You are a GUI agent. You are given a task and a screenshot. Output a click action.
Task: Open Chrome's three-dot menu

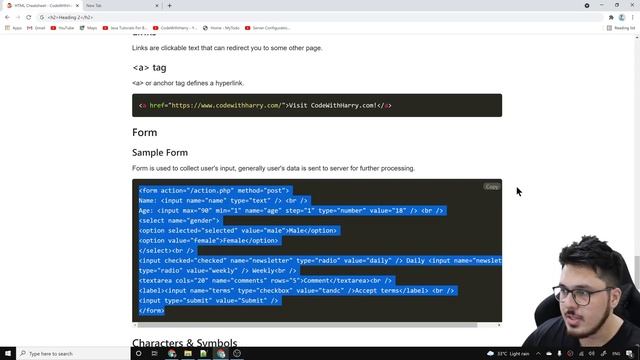(x=633, y=18)
